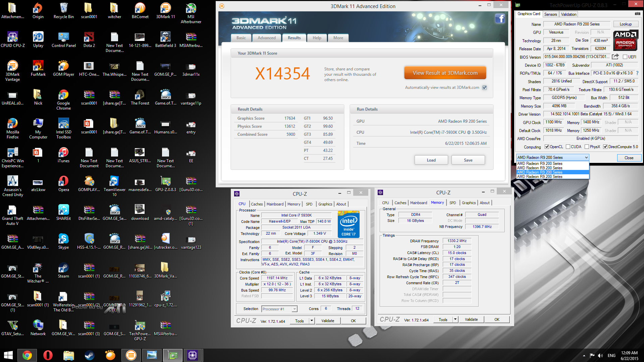Collapse the AMD Radeon R9 200 Series dropdown
The image size is (644, 362).
click(x=586, y=158)
